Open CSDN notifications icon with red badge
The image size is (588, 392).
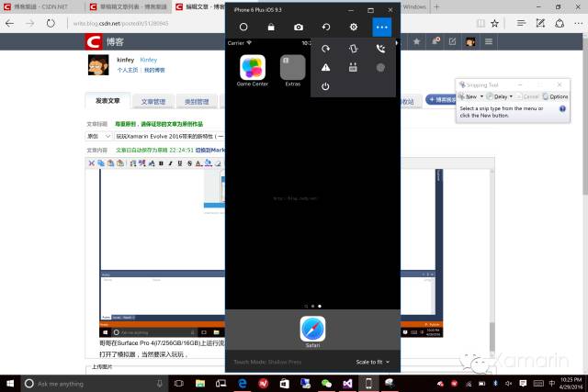pyautogui.click(x=435, y=41)
